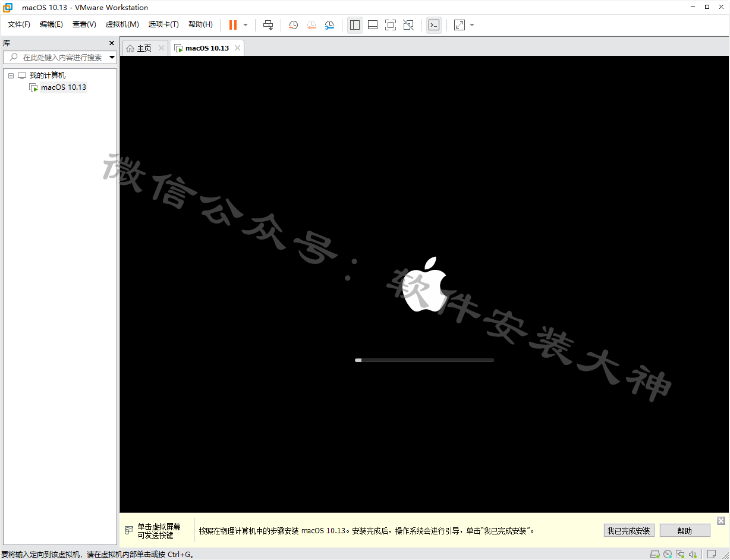Viewport: 730px width, 560px height.
Task: Click the VMware Workstation title bar icon
Action: click(x=8, y=7)
